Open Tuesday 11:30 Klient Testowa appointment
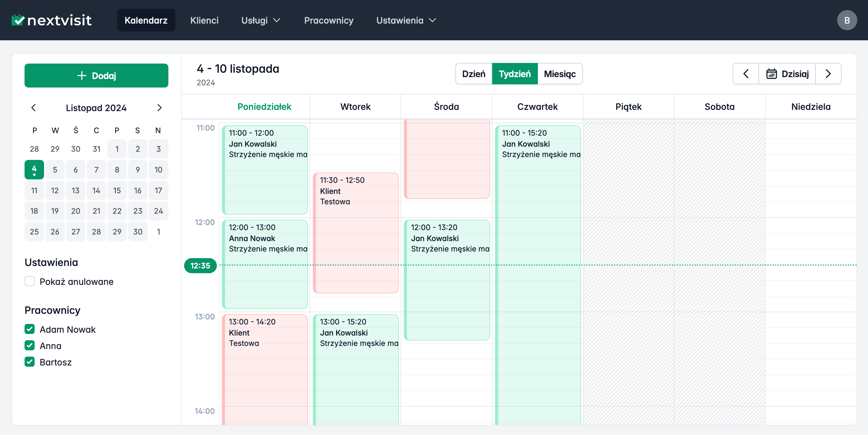Screen dimensions: 868x435 coord(356,233)
